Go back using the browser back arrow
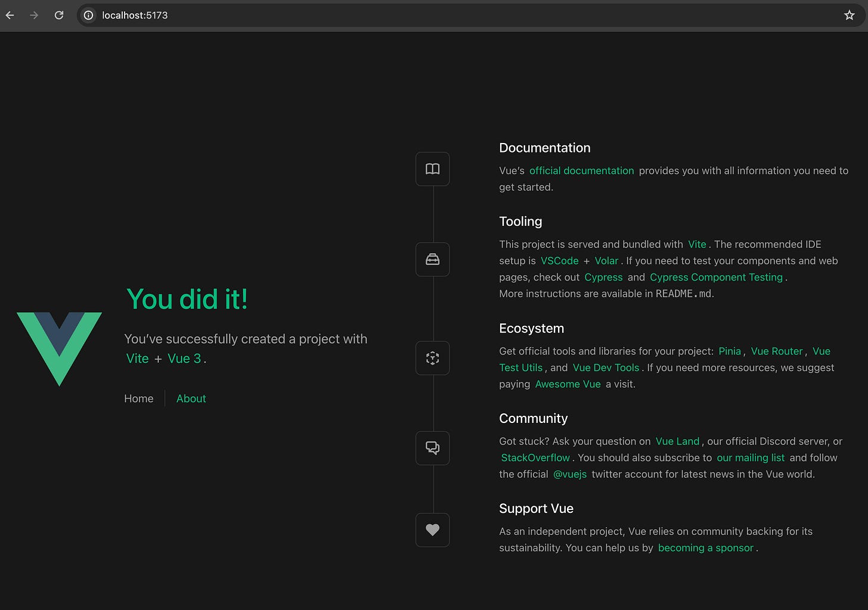This screenshot has width=868, height=610. (x=10, y=15)
